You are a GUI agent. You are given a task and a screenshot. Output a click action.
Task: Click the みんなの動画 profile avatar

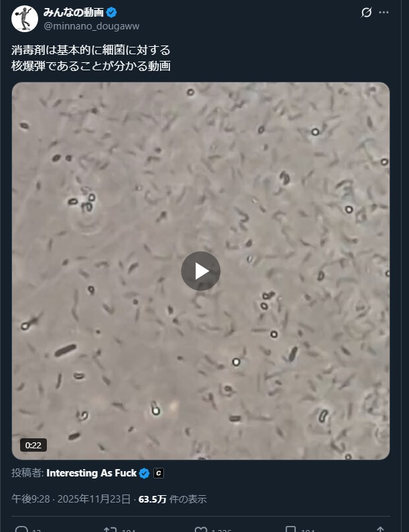click(25, 19)
